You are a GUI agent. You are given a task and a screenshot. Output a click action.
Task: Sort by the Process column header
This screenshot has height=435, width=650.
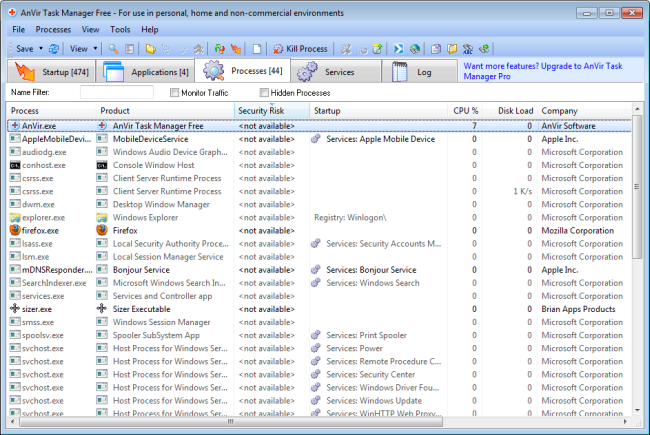tap(51, 111)
